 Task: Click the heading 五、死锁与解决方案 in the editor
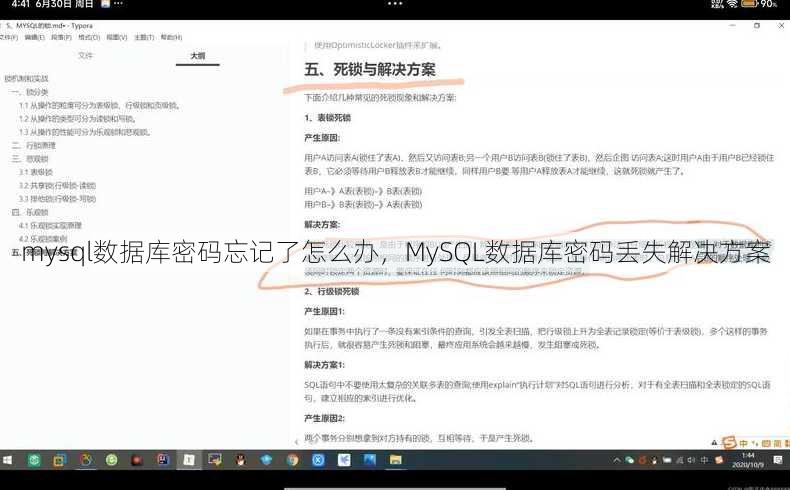point(370,69)
